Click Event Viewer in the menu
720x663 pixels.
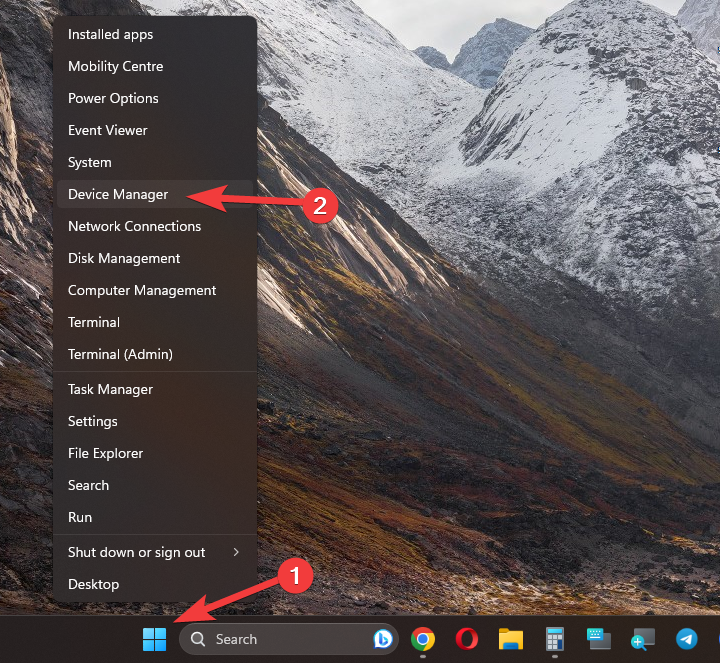(107, 130)
